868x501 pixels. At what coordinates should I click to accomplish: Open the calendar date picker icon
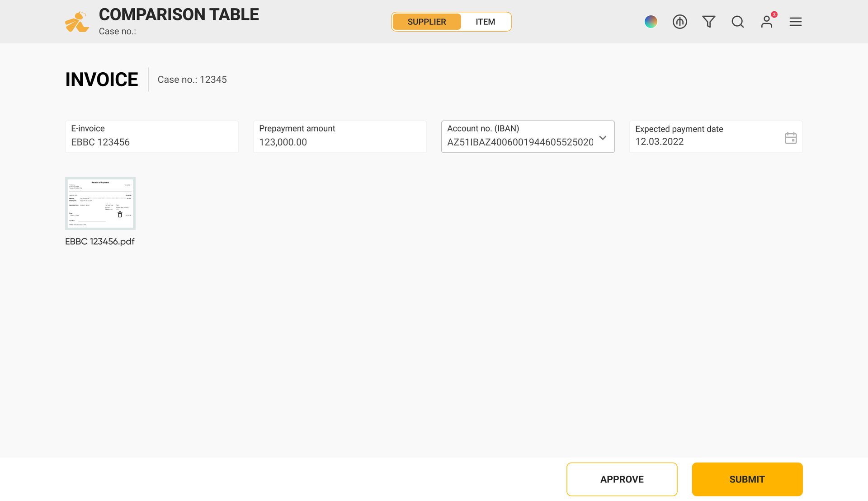tap(790, 138)
